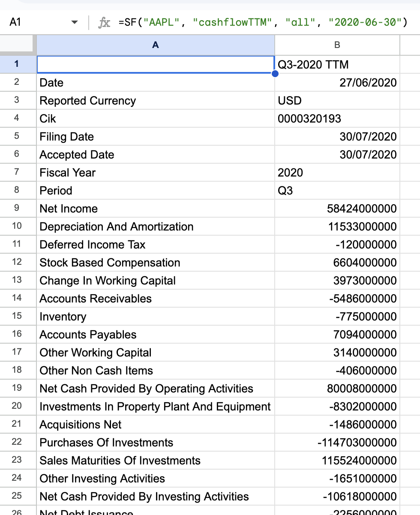Click 'Stock Based Compensation' cell
This screenshot has height=515, width=420.
[156, 262]
